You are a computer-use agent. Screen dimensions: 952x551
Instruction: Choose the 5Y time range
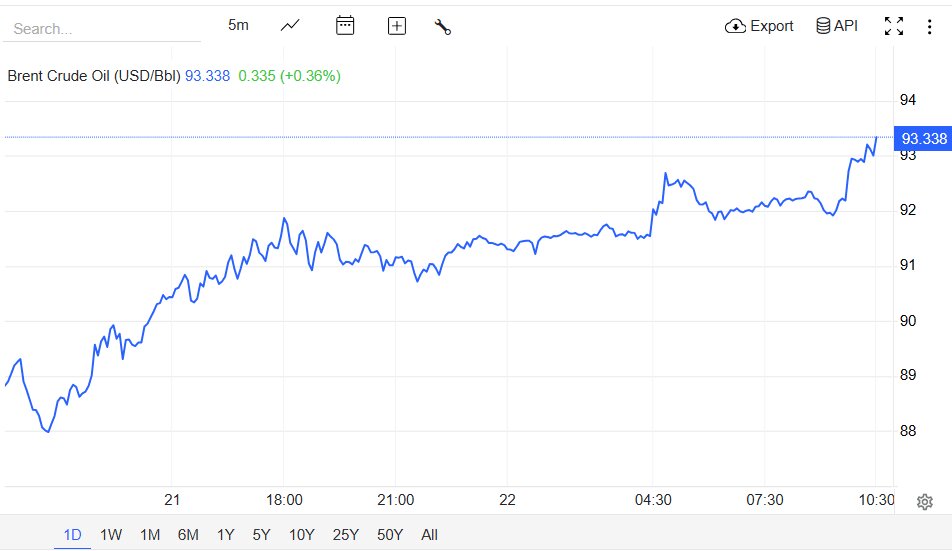click(261, 535)
